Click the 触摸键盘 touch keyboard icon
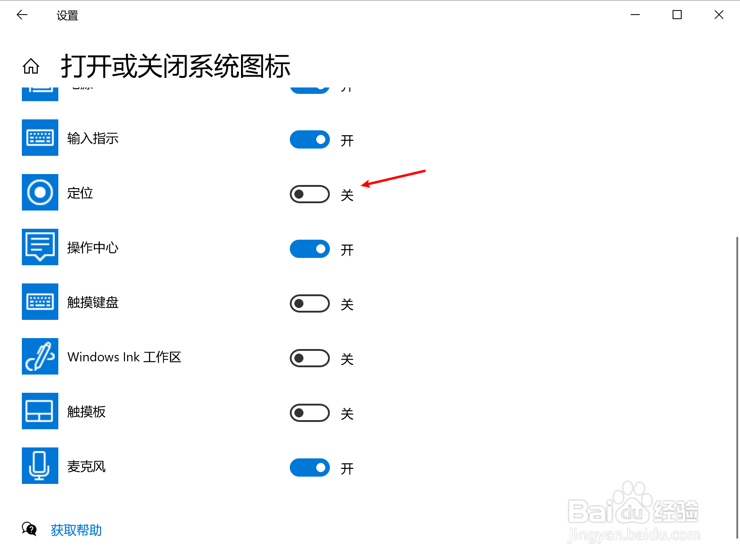 pos(40,302)
